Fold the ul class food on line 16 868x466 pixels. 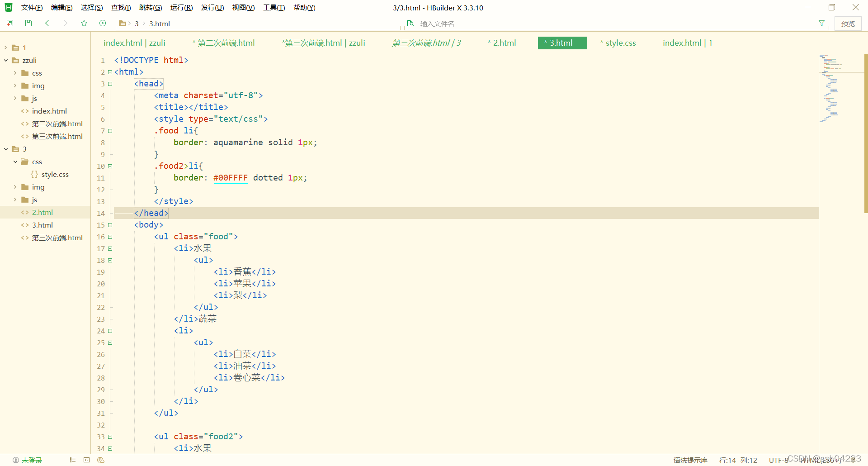(110, 237)
